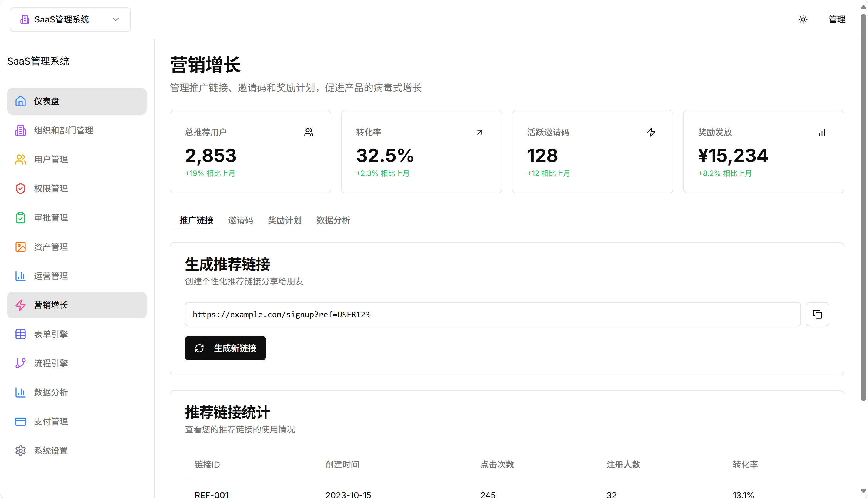Click the lightning icon on the 活跃邀请码 card
Viewport: 868px width, 498px height.
(x=651, y=132)
